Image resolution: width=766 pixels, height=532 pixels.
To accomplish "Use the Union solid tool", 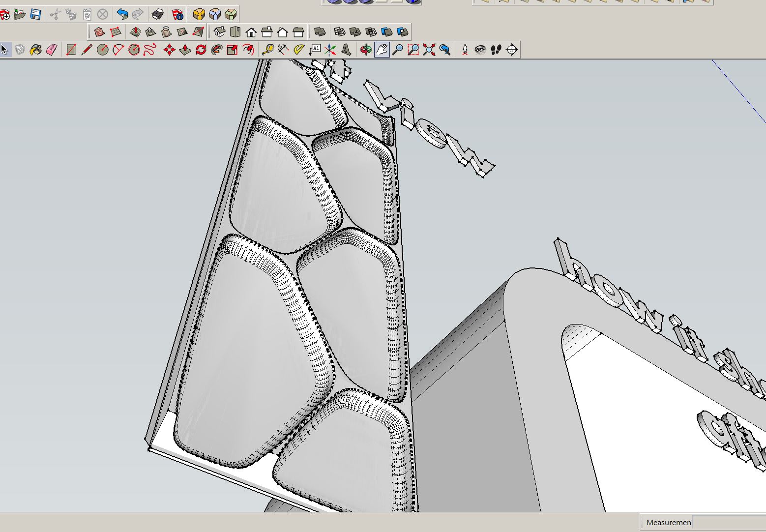I will 355,32.
